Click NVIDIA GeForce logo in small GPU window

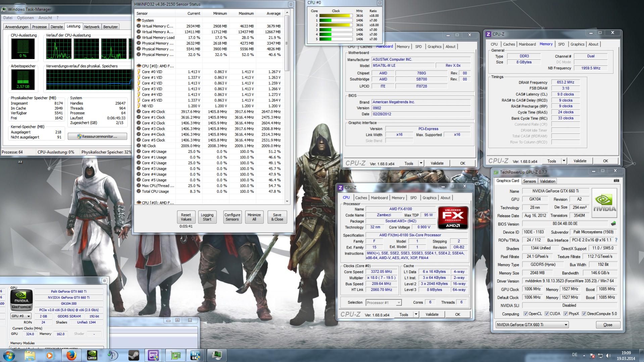pyautogui.click(x=21, y=300)
